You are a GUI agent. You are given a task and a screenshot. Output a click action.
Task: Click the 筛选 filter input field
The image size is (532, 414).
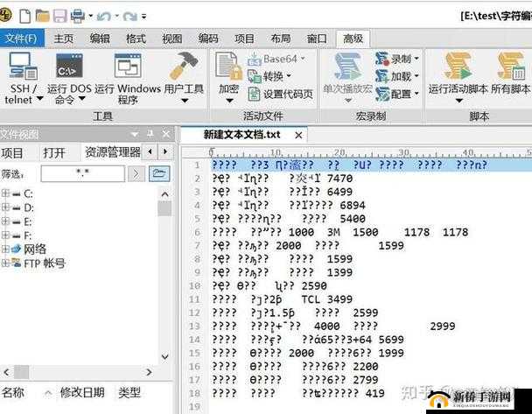pyautogui.click(x=83, y=174)
